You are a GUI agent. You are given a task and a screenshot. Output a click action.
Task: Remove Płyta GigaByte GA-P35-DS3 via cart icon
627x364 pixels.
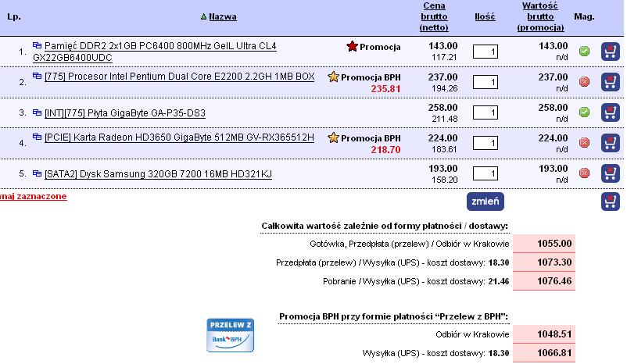click(x=611, y=112)
